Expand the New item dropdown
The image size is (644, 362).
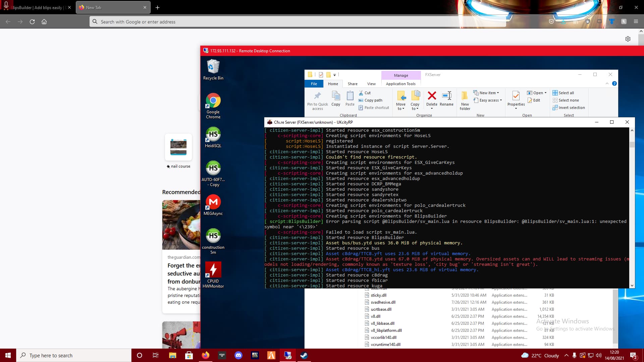coord(487,93)
